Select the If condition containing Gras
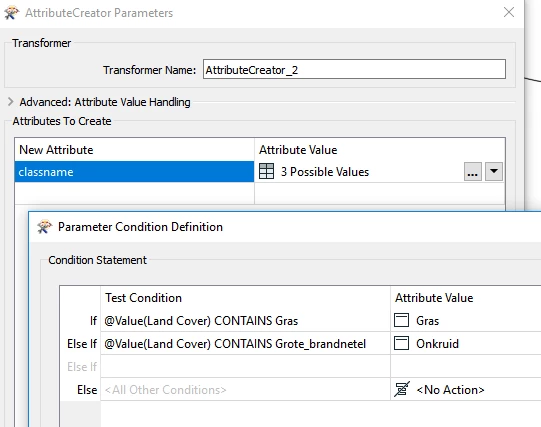 click(x=245, y=320)
